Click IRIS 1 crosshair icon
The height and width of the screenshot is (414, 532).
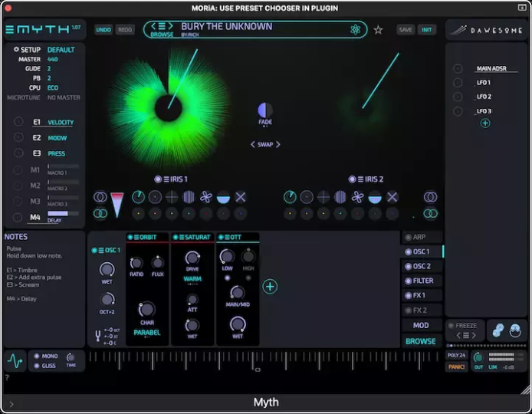172,197
